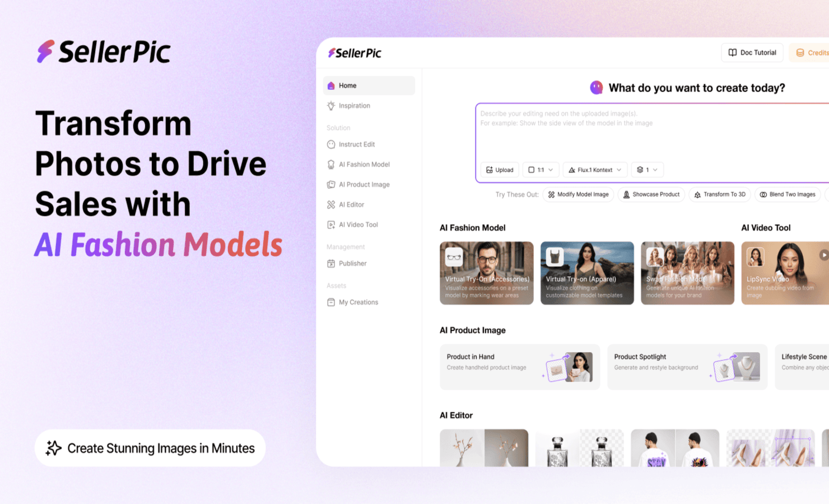Click the Instruct Edit sidebar icon
The height and width of the screenshot is (504, 829).
[331, 144]
